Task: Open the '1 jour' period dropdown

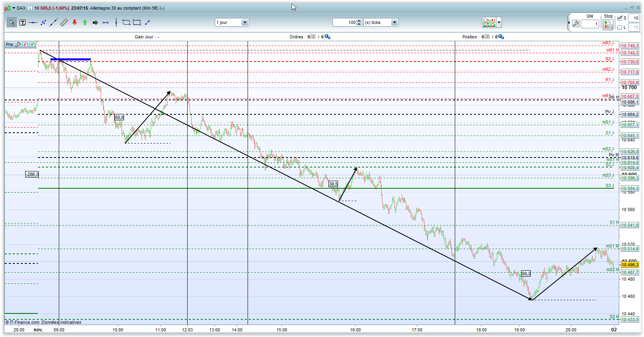Action: click(245, 22)
